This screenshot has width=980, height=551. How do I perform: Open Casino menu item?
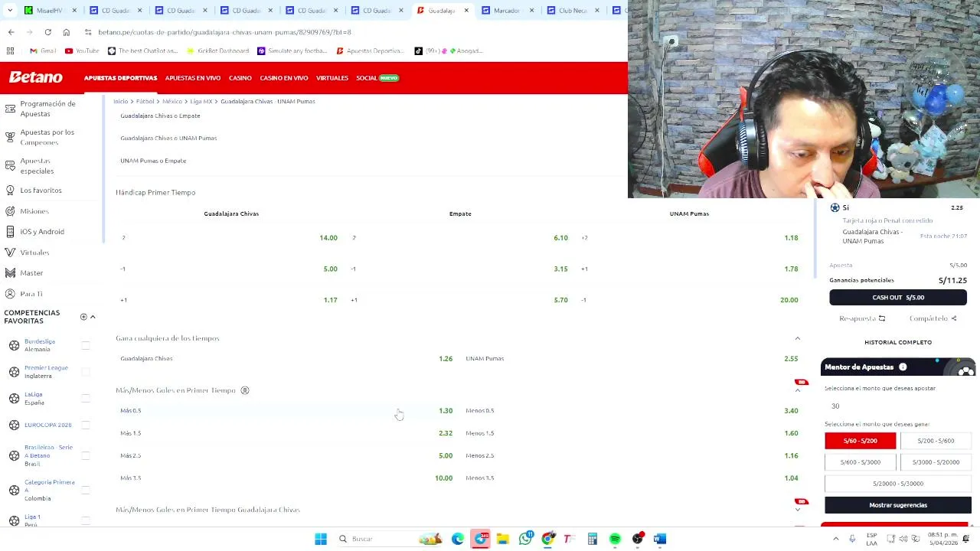(x=240, y=78)
